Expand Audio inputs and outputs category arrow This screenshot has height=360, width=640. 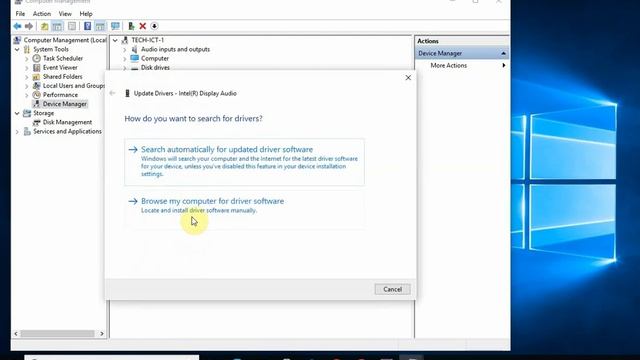click(125, 49)
